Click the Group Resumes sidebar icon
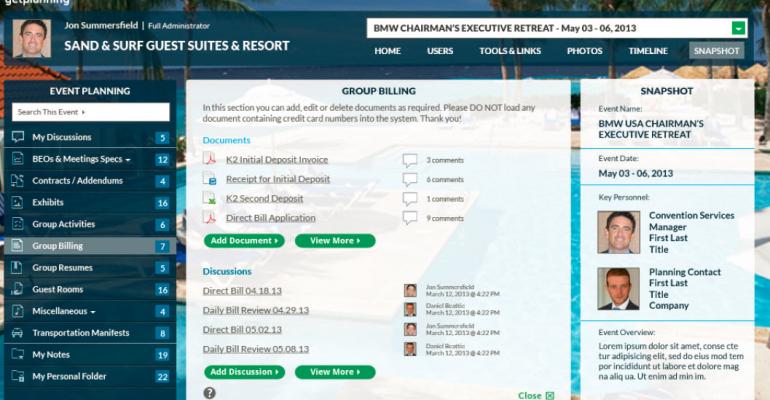 18,267
